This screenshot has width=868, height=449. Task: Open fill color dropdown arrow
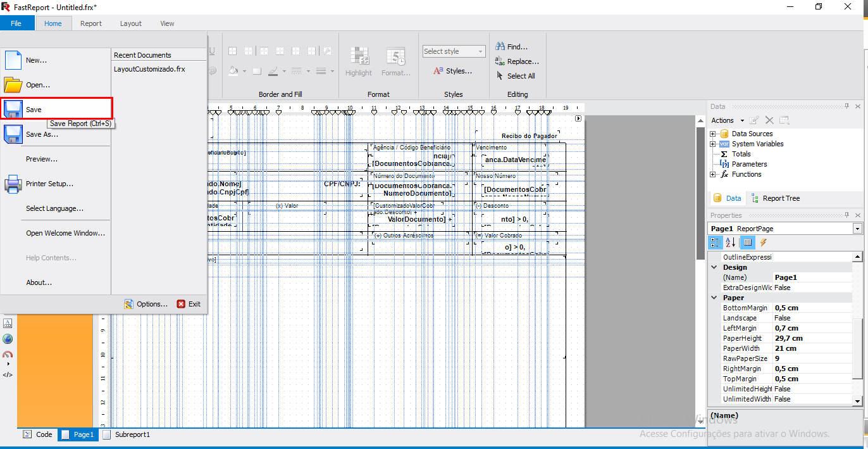tap(244, 72)
